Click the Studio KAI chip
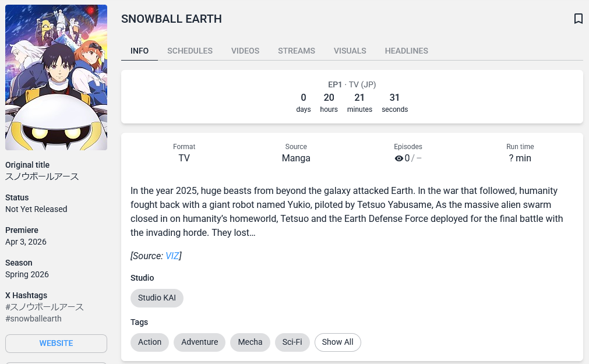 (x=157, y=298)
